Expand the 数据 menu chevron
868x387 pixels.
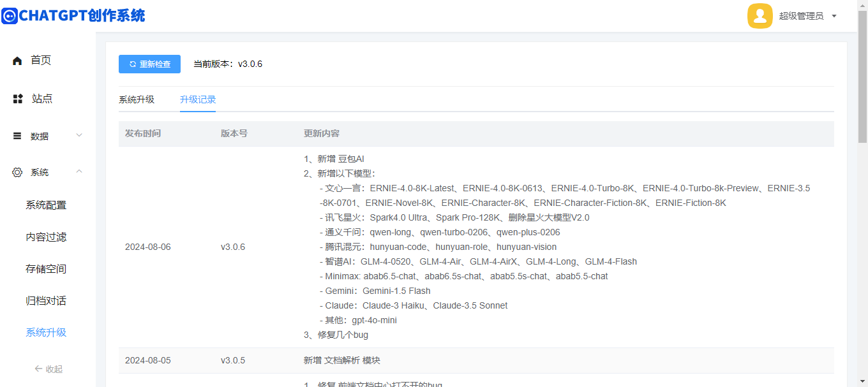(79, 135)
